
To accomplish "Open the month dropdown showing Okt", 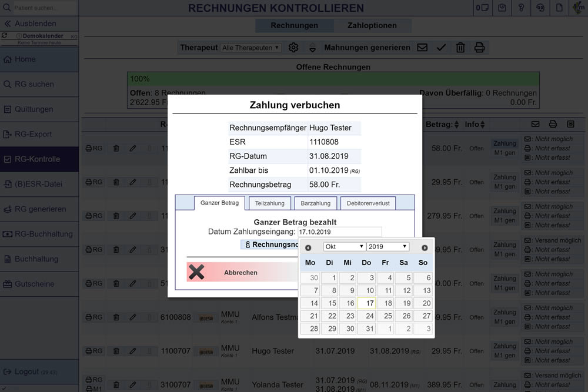I will 344,247.
